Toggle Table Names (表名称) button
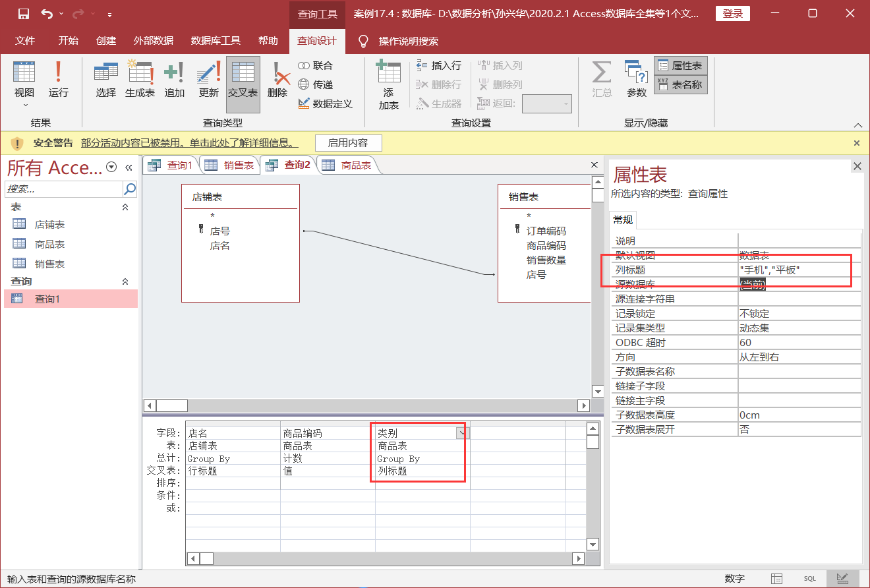870x588 pixels. tap(680, 84)
